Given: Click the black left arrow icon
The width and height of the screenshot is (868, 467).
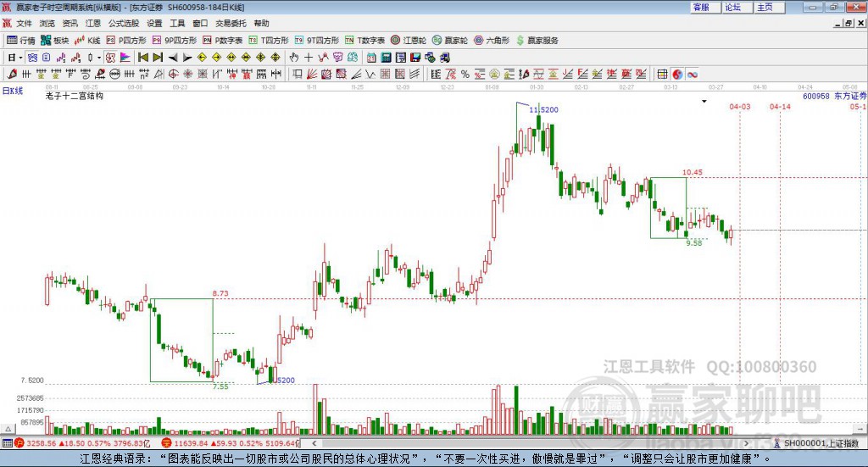Looking at the screenshot, I should tap(173, 58).
